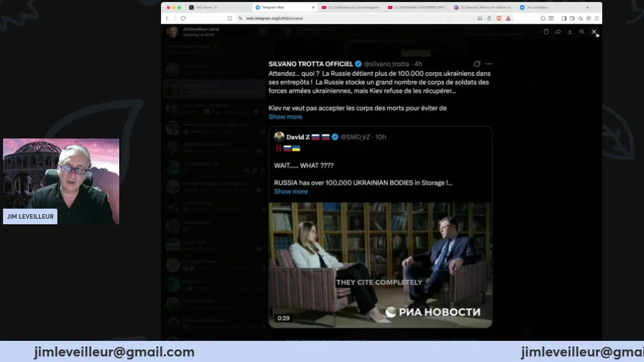
Task: Click Show more under Silvano Trotta's text
Action: point(285,117)
